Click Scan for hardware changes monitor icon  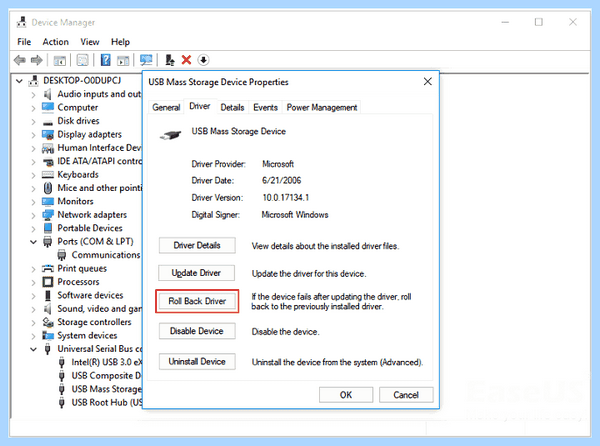pyautogui.click(x=146, y=60)
